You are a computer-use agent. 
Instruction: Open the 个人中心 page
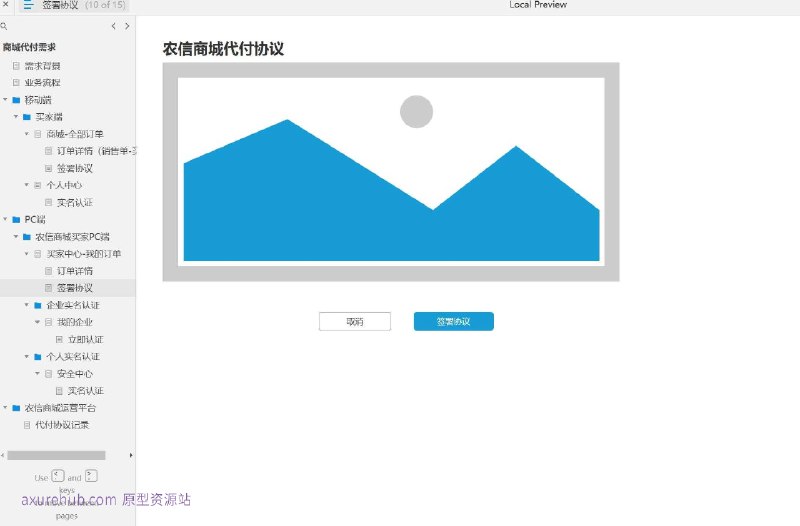tap(64, 185)
